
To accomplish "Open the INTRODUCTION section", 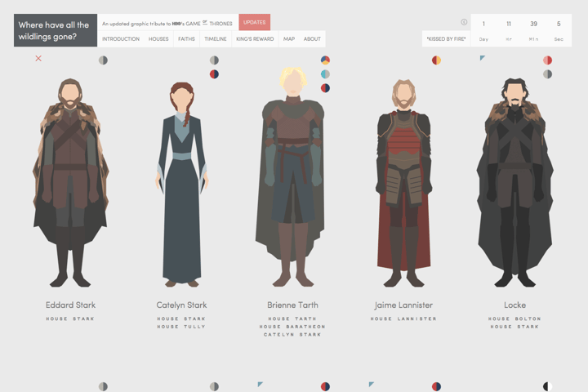I will [121, 38].
